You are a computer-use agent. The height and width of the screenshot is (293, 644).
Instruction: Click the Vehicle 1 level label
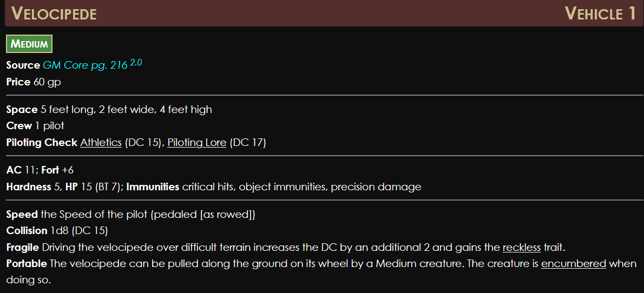pyautogui.click(x=600, y=14)
